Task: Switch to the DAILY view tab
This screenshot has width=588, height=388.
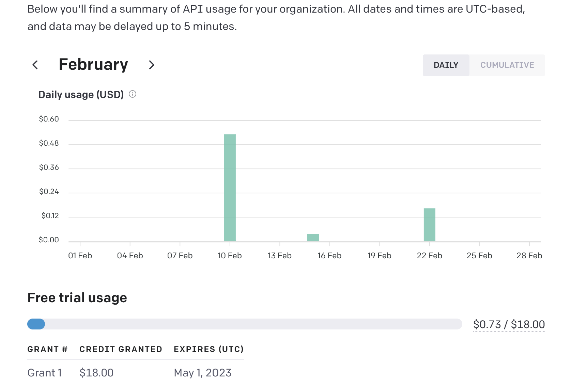Action: [x=446, y=65]
